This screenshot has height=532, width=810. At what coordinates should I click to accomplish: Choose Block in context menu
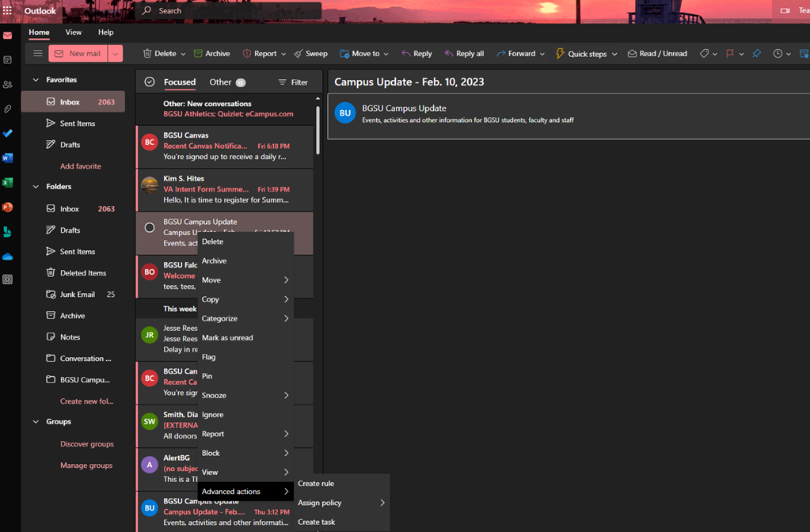245,454
